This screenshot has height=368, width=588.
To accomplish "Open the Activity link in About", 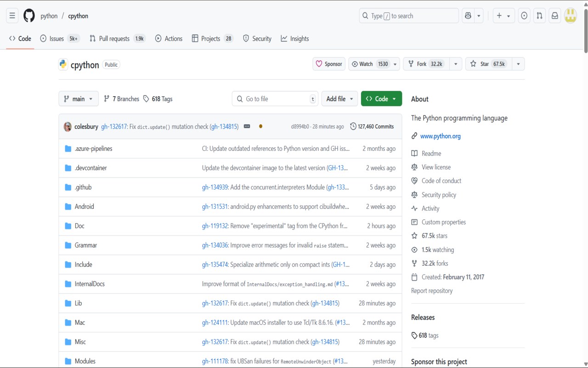I will (x=425, y=208).
